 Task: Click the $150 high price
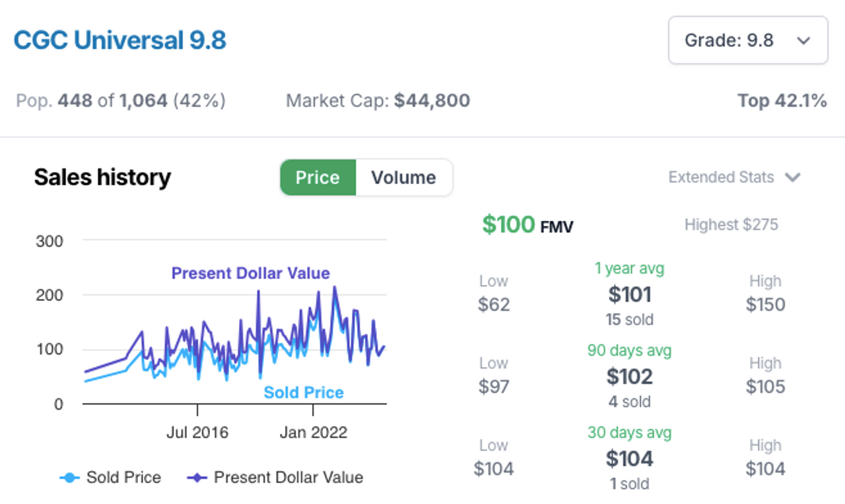pyautogui.click(x=766, y=305)
